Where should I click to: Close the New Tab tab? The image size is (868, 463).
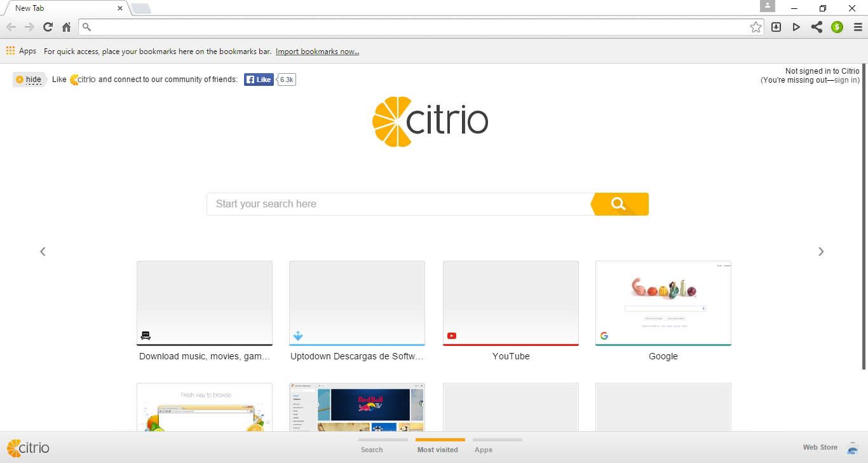pyautogui.click(x=120, y=8)
